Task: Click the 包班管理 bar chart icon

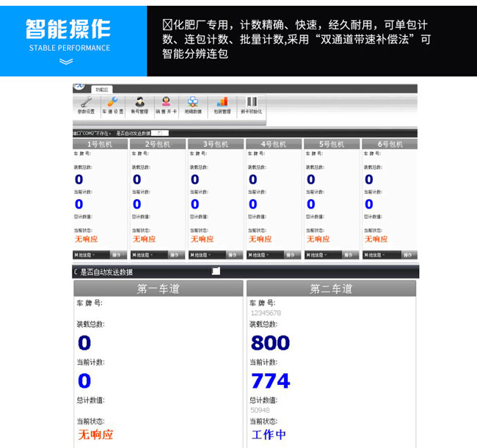Action: pos(221,104)
